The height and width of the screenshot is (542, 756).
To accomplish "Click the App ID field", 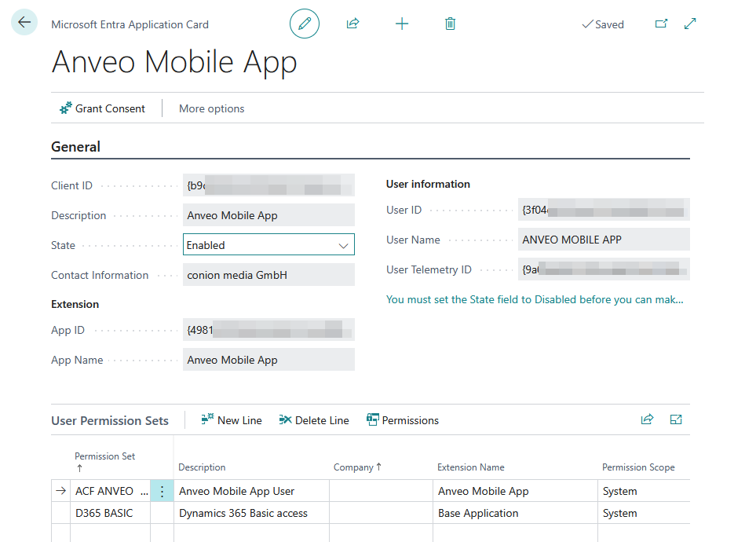I will (x=268, y=330).
